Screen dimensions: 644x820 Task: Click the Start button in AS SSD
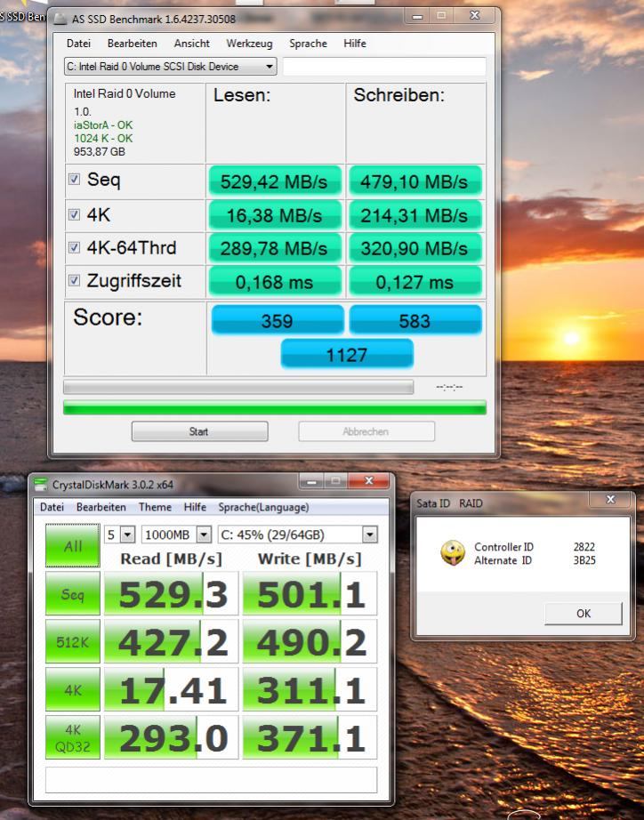[x=199, y=431]
